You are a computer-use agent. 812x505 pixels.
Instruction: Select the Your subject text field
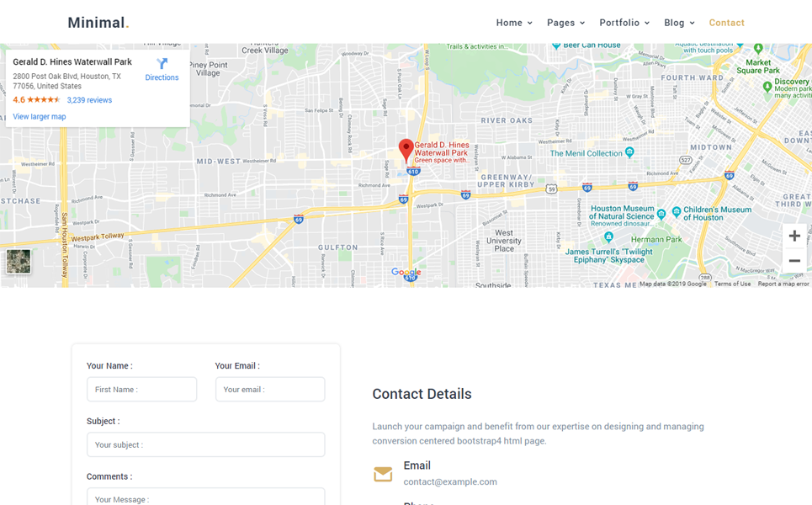[x=205, y=444]
